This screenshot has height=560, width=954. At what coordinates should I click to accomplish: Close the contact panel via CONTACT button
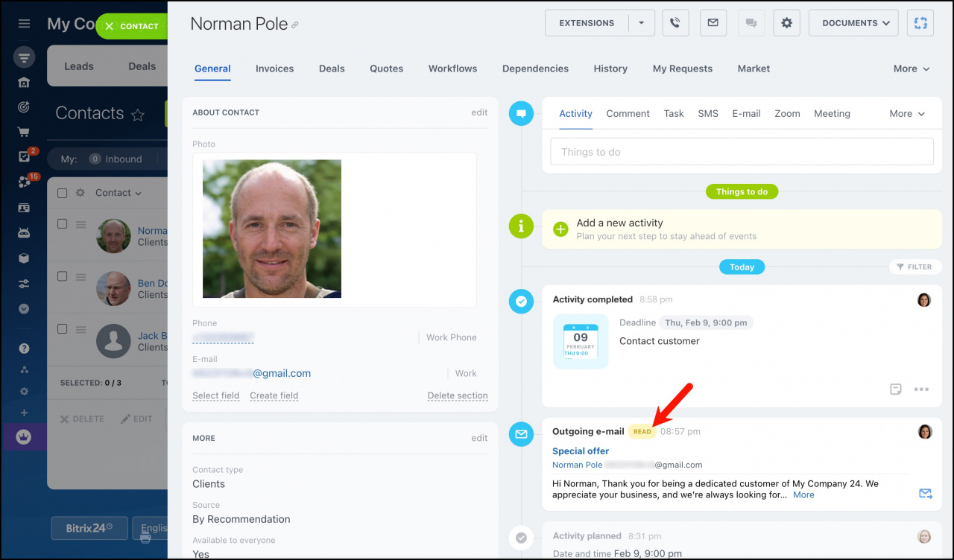point(132,26)
